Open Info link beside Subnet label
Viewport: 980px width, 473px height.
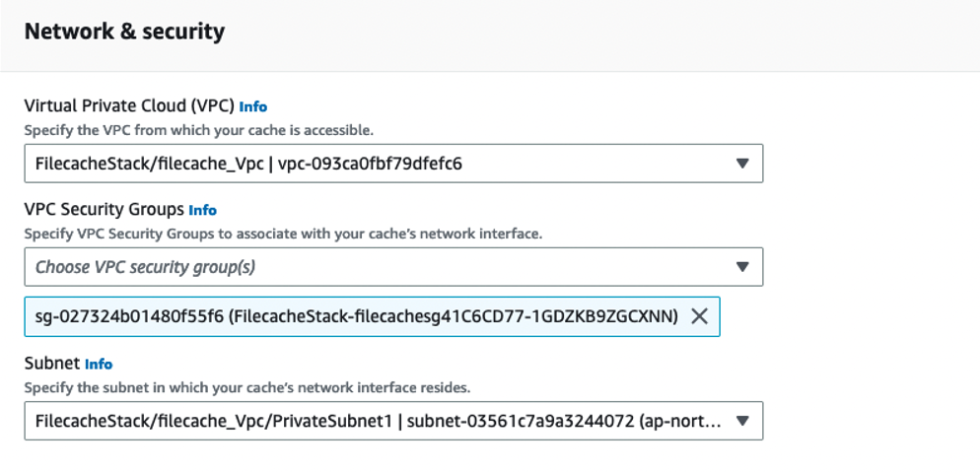pyautogui.click(x=99, y=364)
